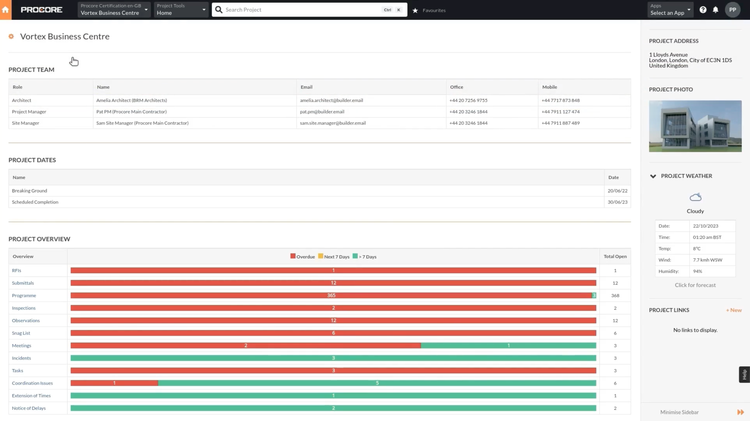
Task: Click the Programme total open value 368
Action: coord(615,296)
